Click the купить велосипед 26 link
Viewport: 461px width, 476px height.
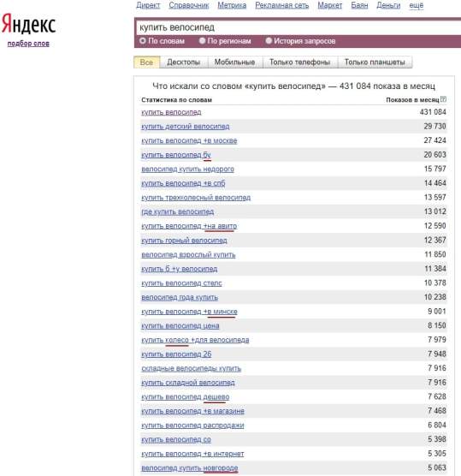click(176, 354)
